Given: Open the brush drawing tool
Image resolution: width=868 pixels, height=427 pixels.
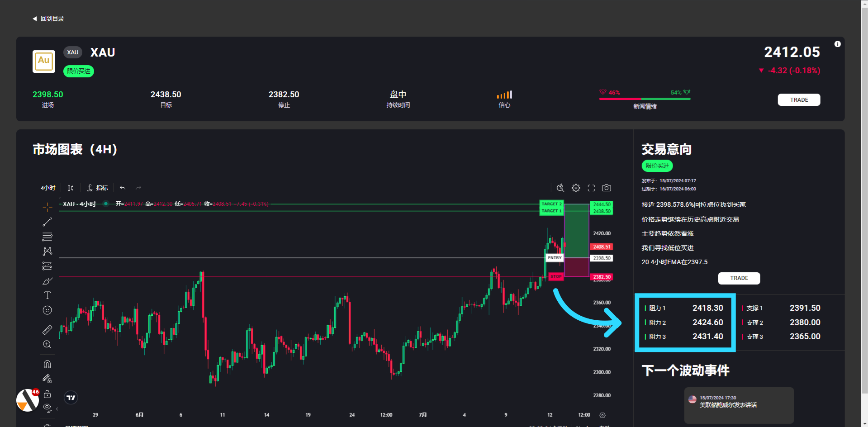Looking at the screenshot, I should click(47, 281).
